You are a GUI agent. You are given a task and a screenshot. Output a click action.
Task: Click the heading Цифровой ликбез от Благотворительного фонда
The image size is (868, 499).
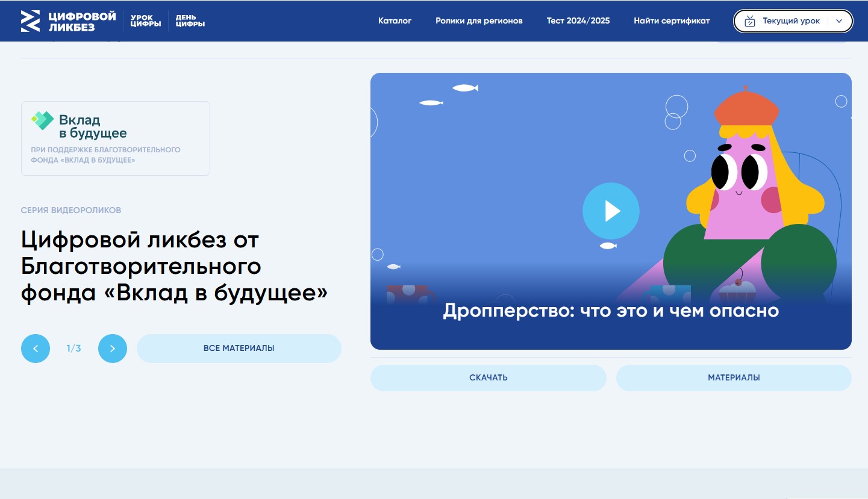pos(175,266)
